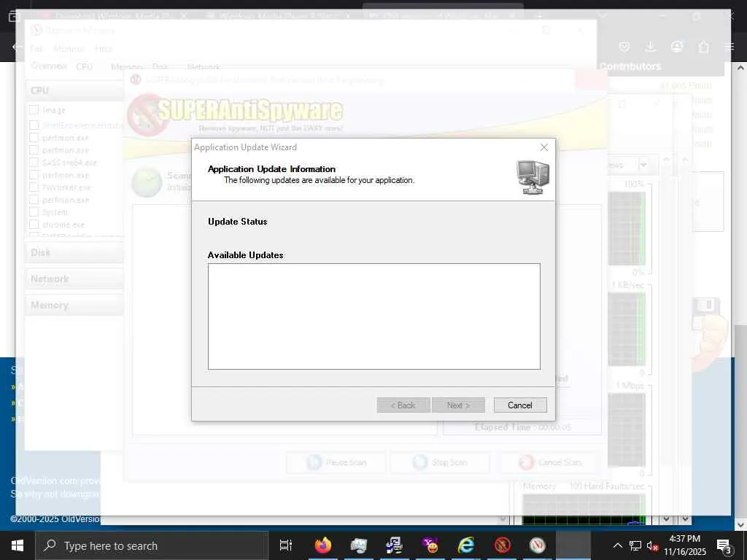Open the CPU tab in Resource Monitor
This screenshot has width=747, height=560.
85,66
